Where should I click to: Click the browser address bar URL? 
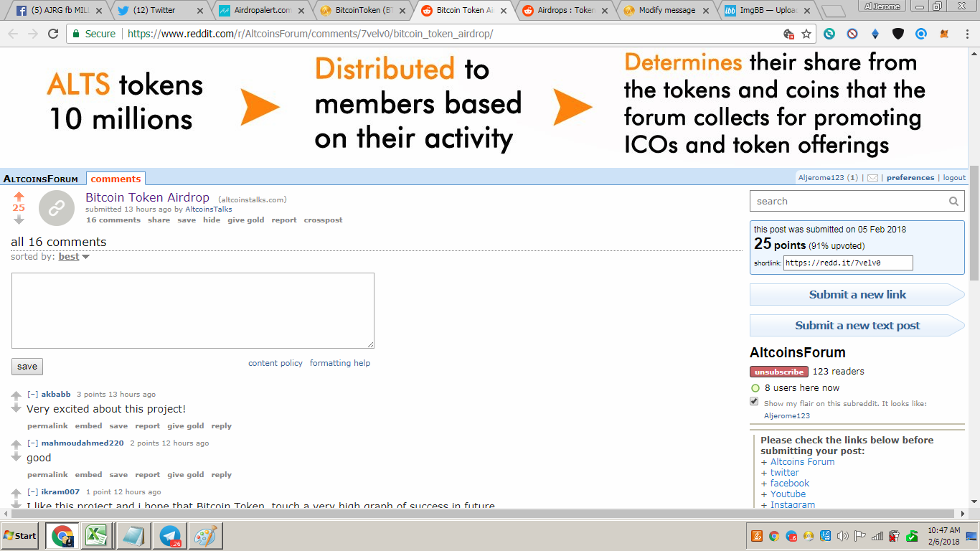(310, 34)
